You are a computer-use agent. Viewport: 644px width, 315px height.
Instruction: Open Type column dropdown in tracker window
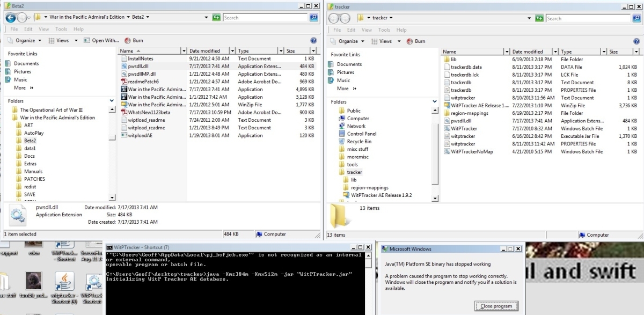coord(603,52)
